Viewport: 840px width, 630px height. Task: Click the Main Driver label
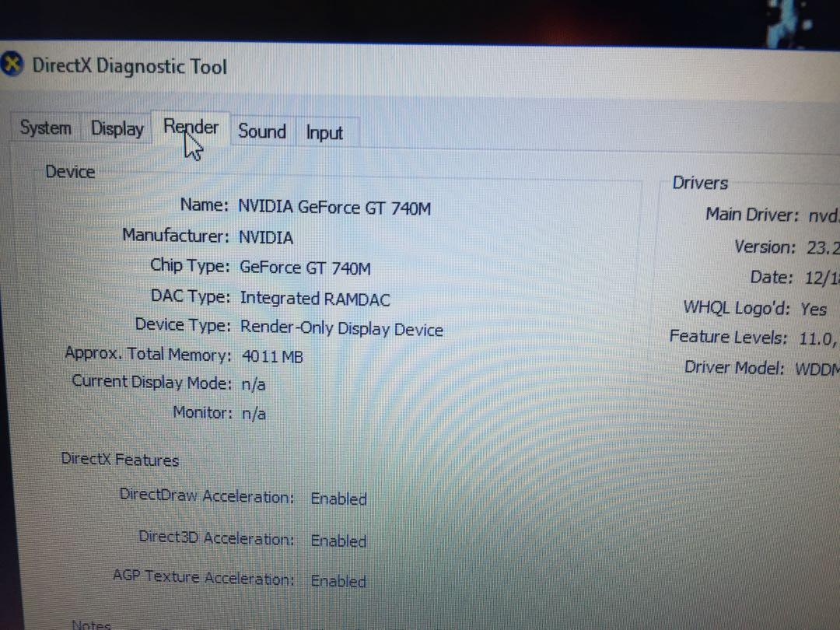pyautogui.click(x=752, y=215)
